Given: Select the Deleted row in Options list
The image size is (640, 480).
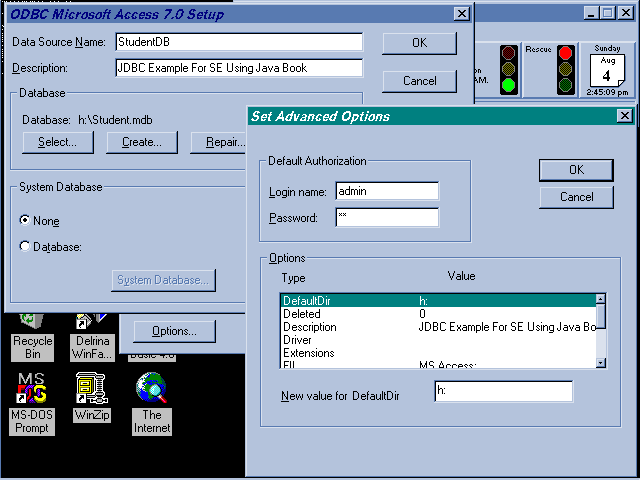Looking at the screenshot, I should pyautogui.click(x=438, y=314).
